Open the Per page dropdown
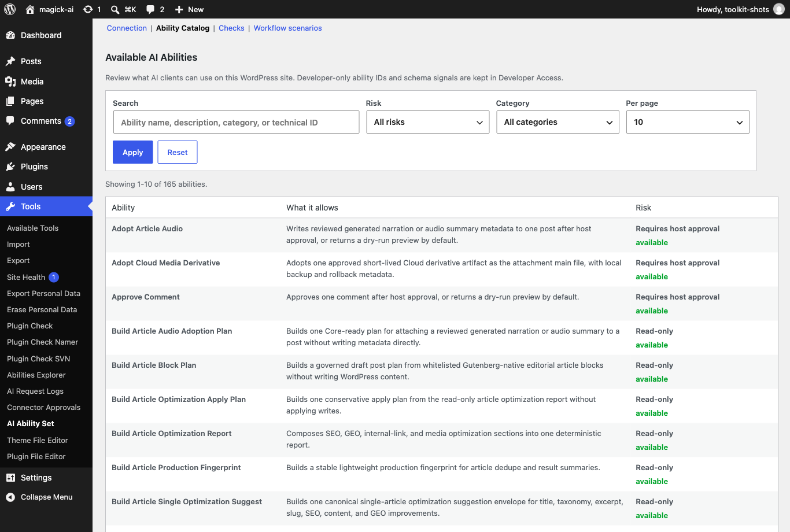The width and height of the screenshot is (790, 532). [x=688, y=122]
